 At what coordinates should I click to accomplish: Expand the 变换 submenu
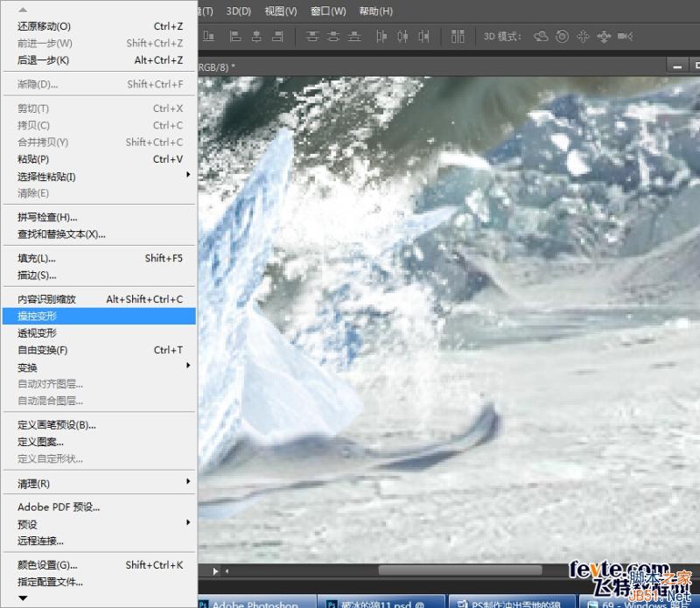tap(99, 367)
